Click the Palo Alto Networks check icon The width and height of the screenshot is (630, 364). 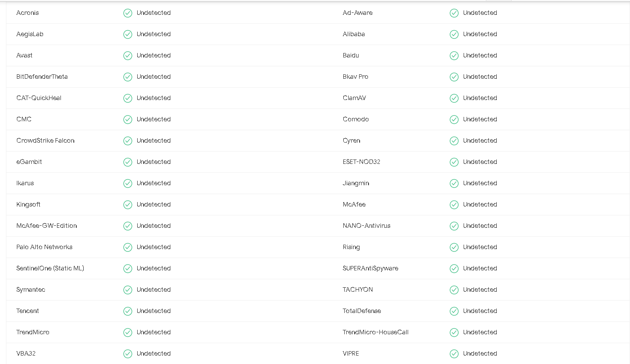click(128, 247)
